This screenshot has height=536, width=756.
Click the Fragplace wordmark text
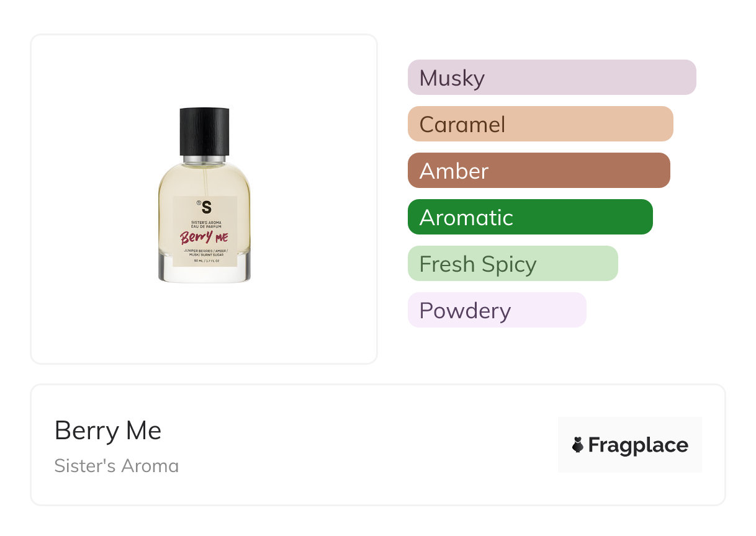tap(638, 445)
